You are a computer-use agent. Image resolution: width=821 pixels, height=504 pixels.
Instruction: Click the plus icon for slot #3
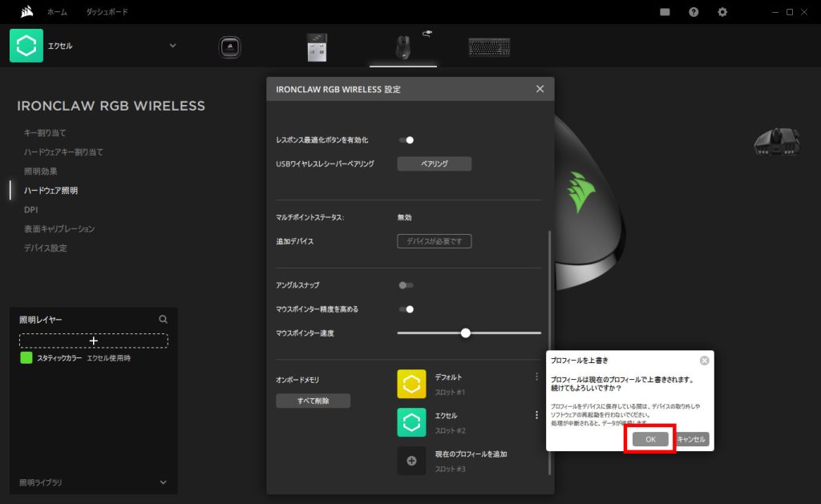(x=411, y=461)
